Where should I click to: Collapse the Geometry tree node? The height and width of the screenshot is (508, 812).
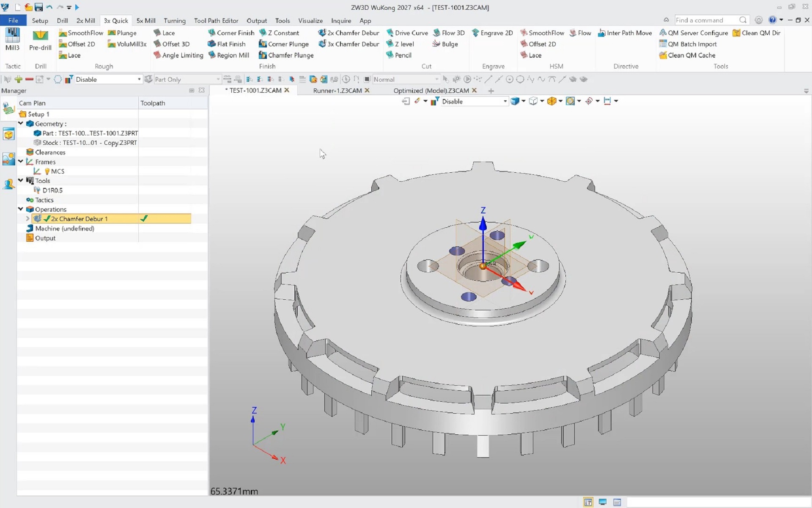[20, 124]
